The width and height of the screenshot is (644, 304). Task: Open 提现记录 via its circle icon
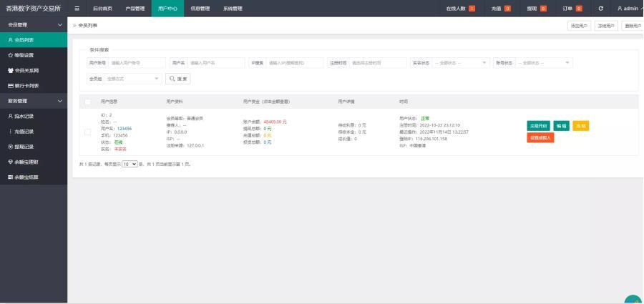click(x=11, y=147)
